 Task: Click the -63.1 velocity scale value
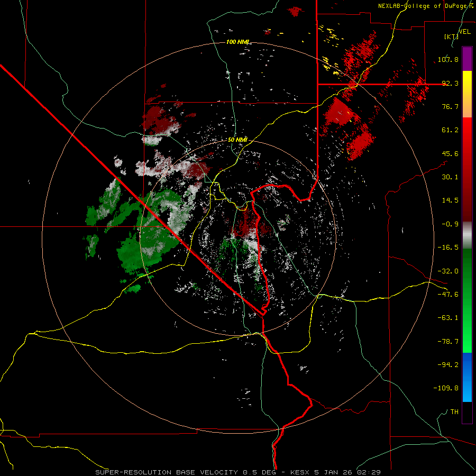coord(448,318)
